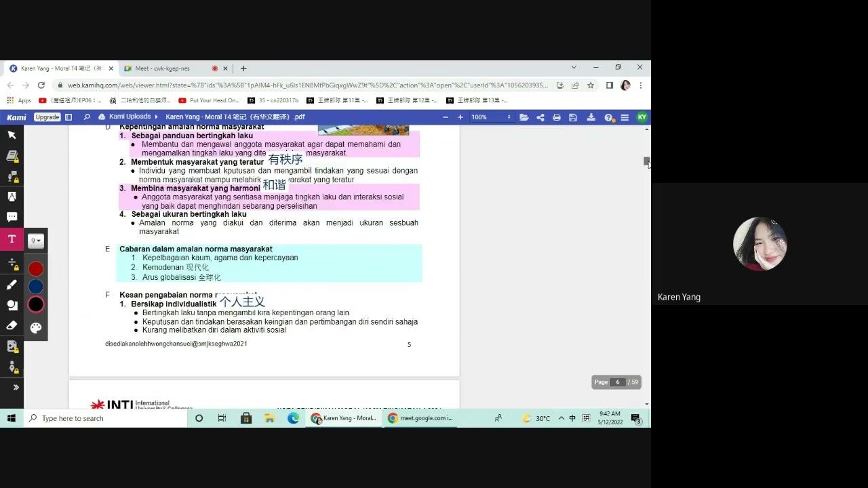
Task: Click the Chinese annotation 个人主义
Action: click(x=241, y=302)
